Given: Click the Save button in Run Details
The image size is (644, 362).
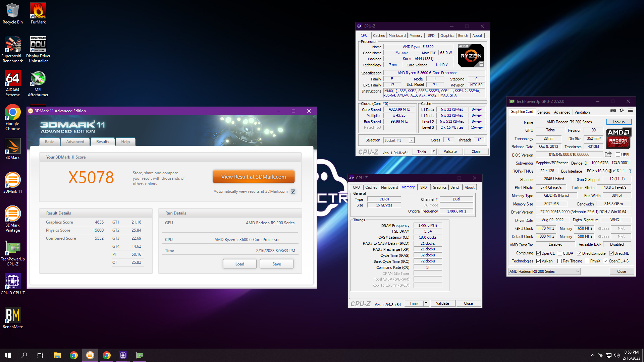Looking at the screenshot, I should pos(277,264).
